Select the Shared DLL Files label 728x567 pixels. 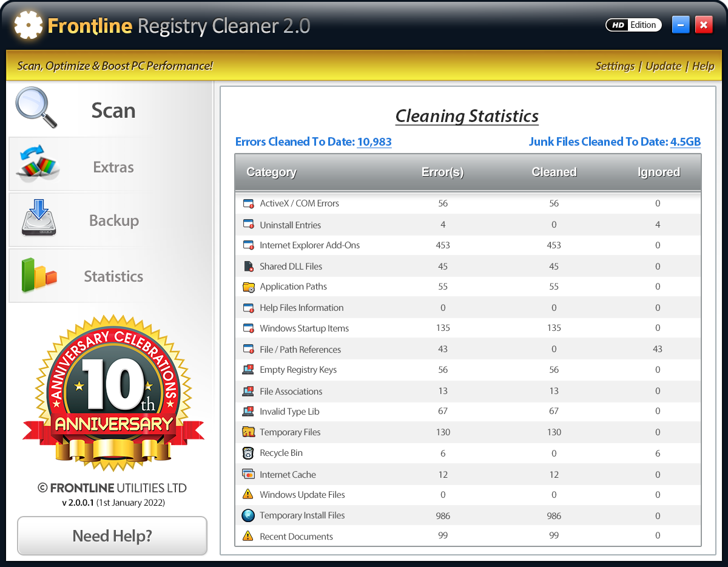click(291, 267)
